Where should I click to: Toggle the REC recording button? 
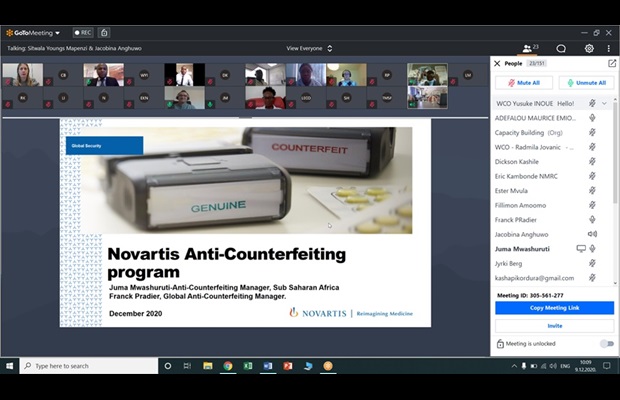[83, 33]
